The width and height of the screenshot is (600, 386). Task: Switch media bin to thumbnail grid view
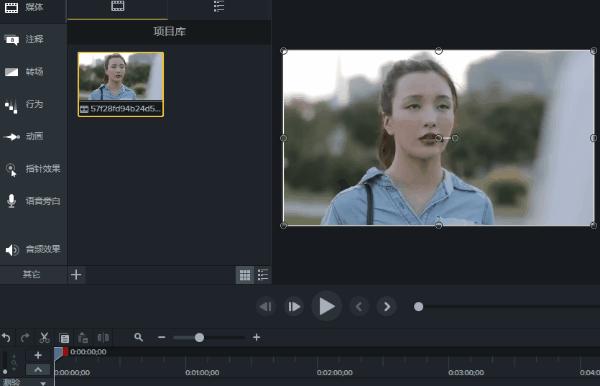coord(245,275)
